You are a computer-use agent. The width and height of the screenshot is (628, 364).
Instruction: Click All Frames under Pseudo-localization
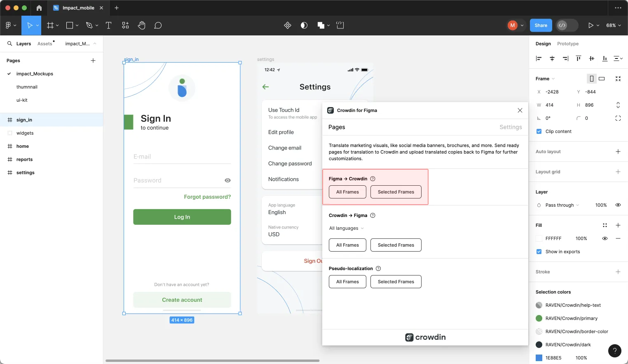347,282
